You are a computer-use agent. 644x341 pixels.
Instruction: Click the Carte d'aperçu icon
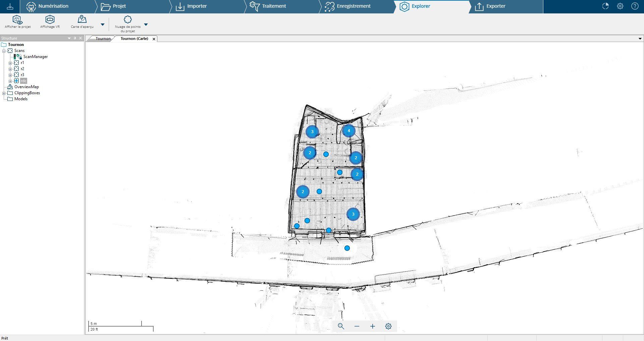(82, 19)
